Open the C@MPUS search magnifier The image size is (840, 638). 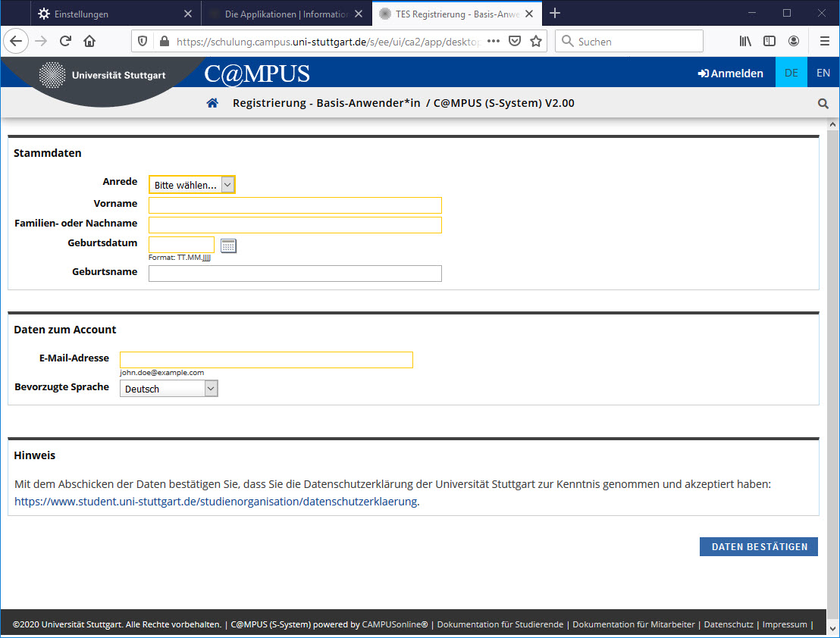(823, 104)
